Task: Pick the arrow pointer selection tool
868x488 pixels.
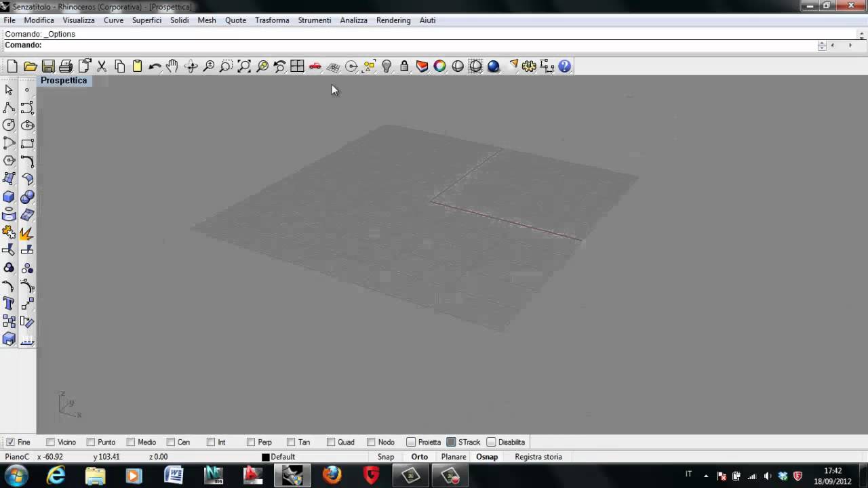Action: (x=9, y=90)
